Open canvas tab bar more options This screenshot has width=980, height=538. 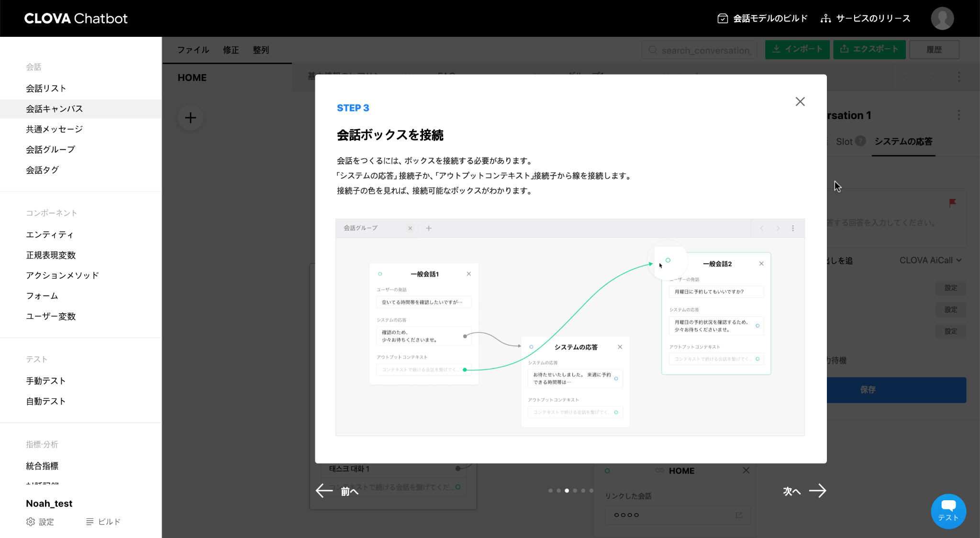tap(959, 77)
